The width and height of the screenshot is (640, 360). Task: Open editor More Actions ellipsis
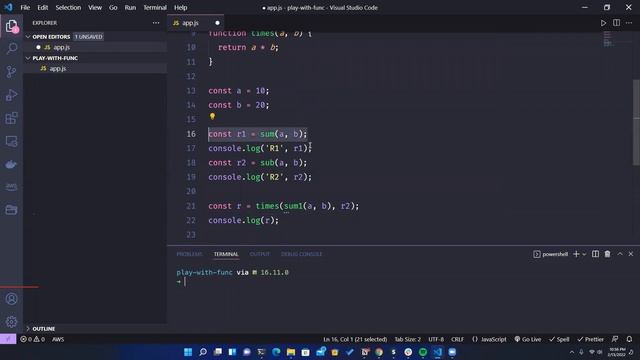point(629,23)
